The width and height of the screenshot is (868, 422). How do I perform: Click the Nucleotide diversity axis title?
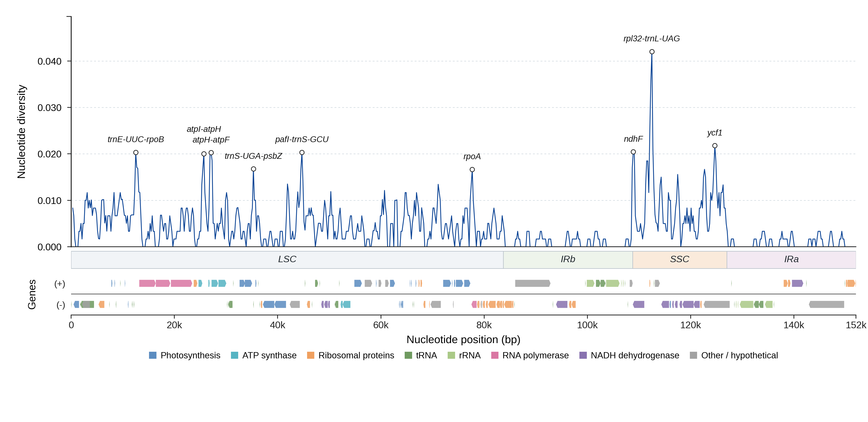click(21, 132)
